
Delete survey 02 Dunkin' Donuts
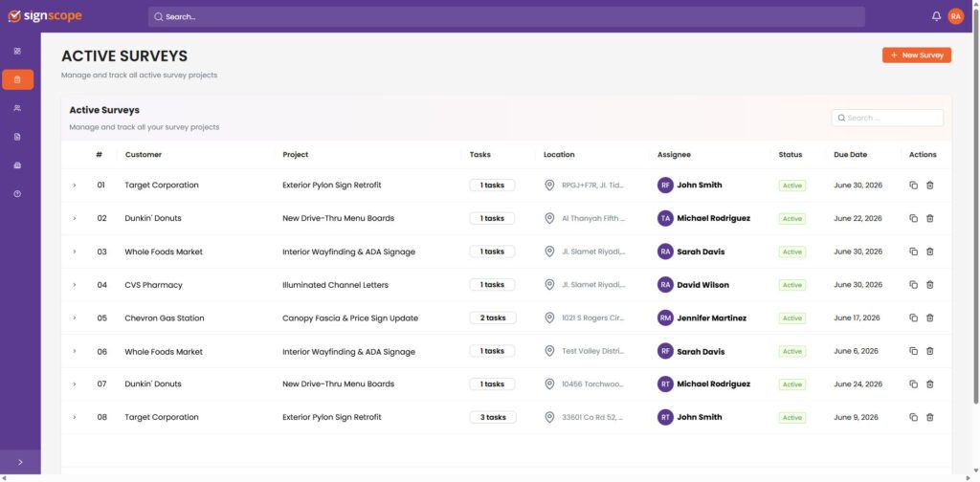point(930,218)
